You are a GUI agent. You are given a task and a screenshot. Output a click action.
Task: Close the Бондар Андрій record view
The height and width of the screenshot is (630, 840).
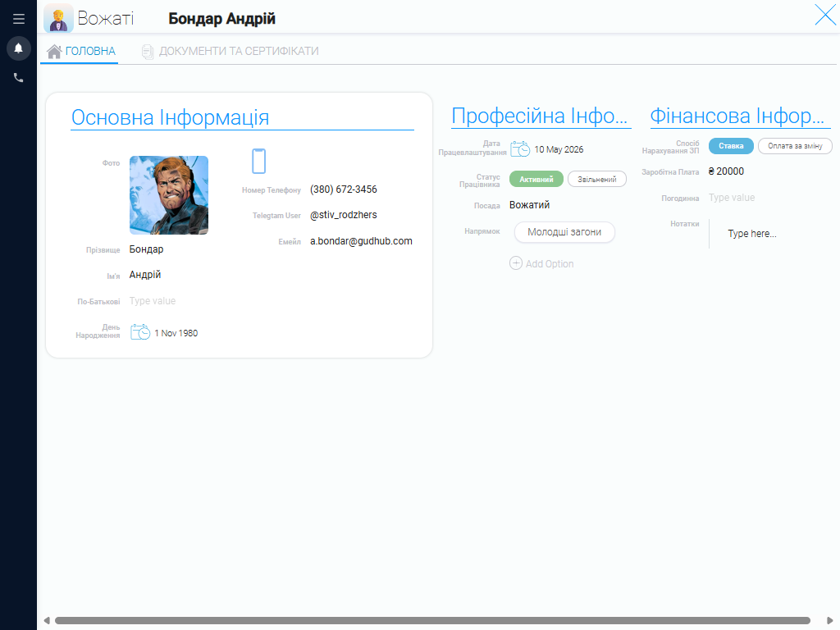pyautogui.click(x=825, y=15)
